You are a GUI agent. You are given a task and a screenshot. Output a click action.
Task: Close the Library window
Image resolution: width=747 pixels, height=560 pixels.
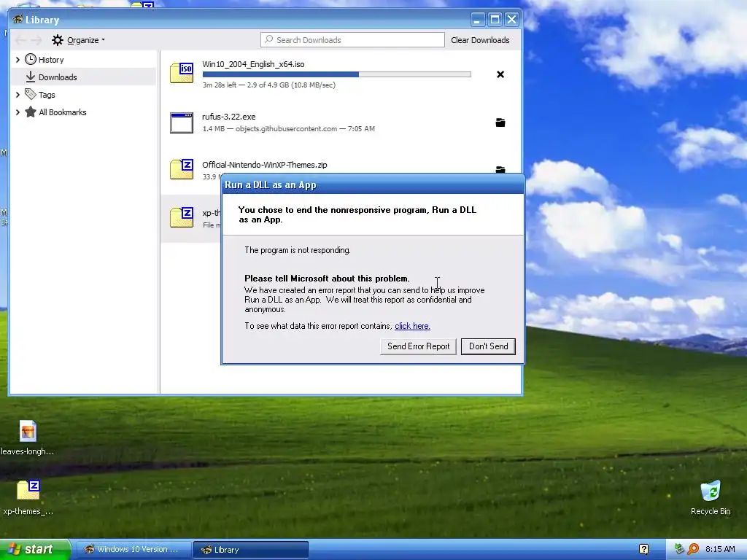coord(511,20)
